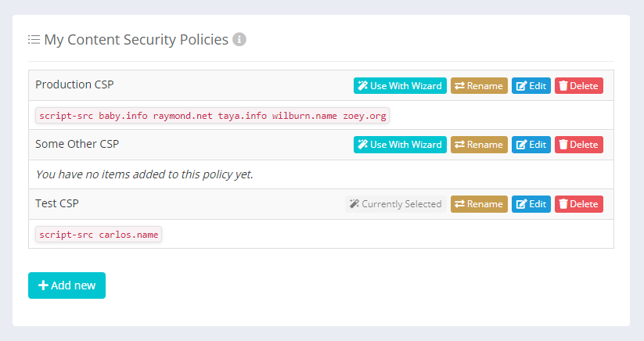The width and height of the screenshot is (644, 341).
Task: Click the script-src carlos.name directive code
Action: coord(99,235)
